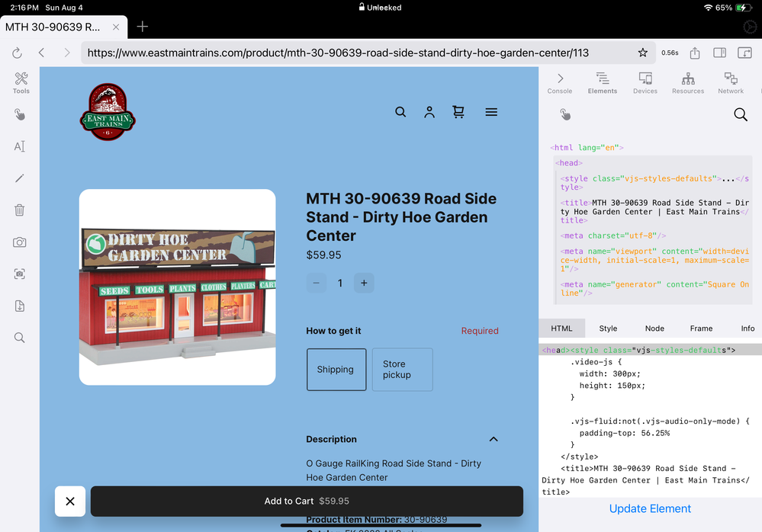
Task: Click the address bar URL
Action: [338, 53]
